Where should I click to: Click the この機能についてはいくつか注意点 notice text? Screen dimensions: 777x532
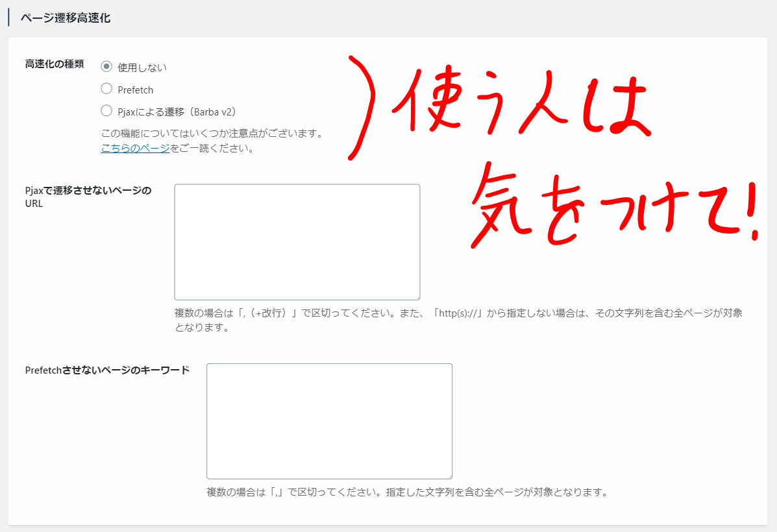point(212,134)
